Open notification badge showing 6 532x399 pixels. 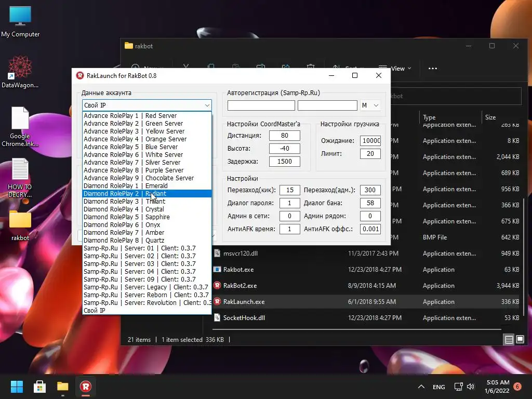coord(517,387)
